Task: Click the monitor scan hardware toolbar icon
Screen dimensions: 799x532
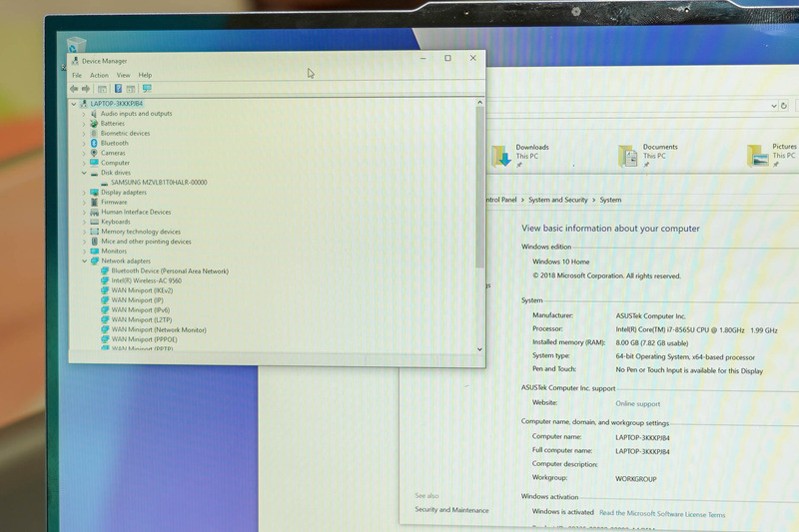Action: tap(147, 89)
